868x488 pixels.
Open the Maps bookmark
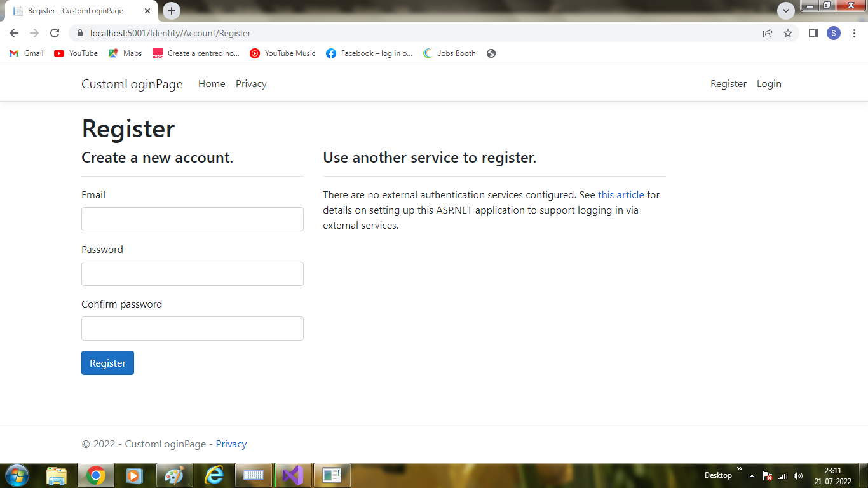pos(125,53)
